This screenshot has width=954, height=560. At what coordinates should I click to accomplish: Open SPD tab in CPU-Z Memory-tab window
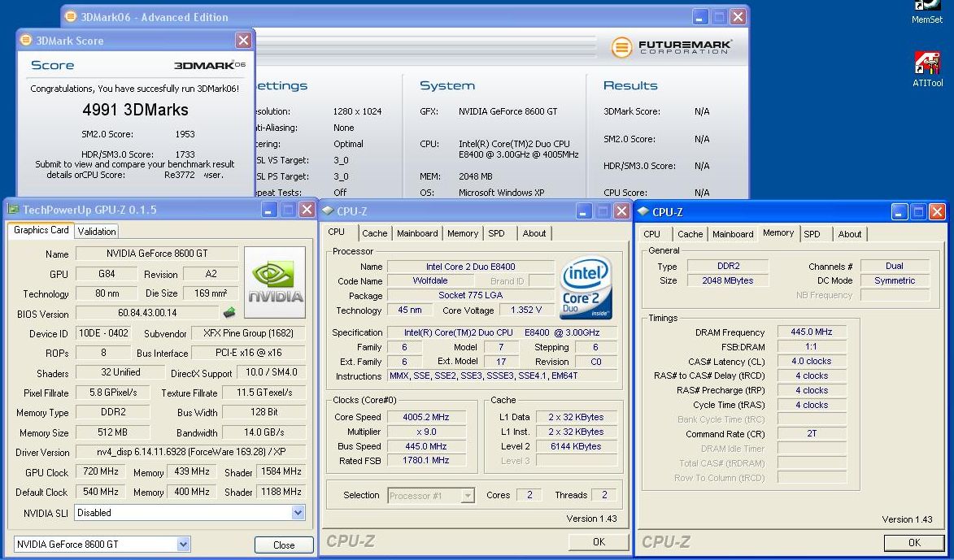click(x=812, y=233)
